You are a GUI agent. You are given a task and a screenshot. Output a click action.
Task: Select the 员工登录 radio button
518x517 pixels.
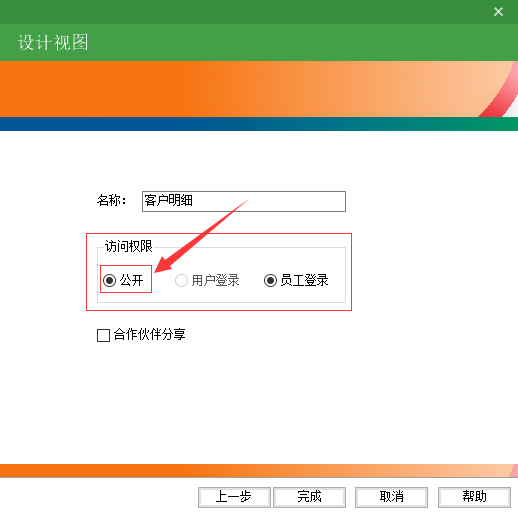click(270, 280)
